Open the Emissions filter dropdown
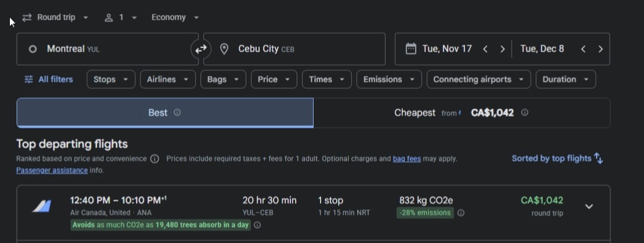 tap(389, 80)
